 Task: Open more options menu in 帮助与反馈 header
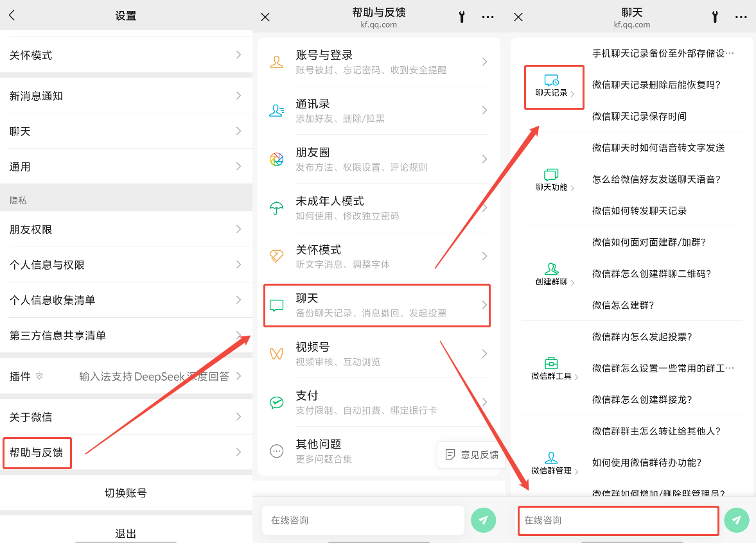coord(488,17)
